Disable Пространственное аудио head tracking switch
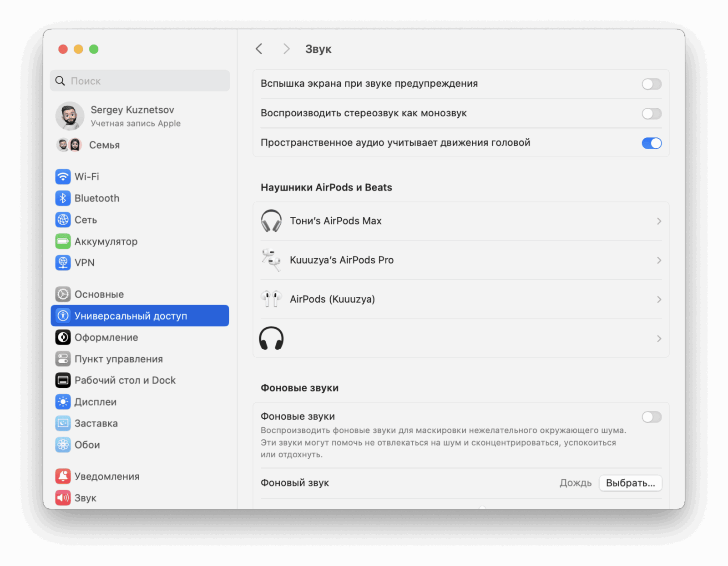Viewport: 728px width, 566px height. coord(652,143)
